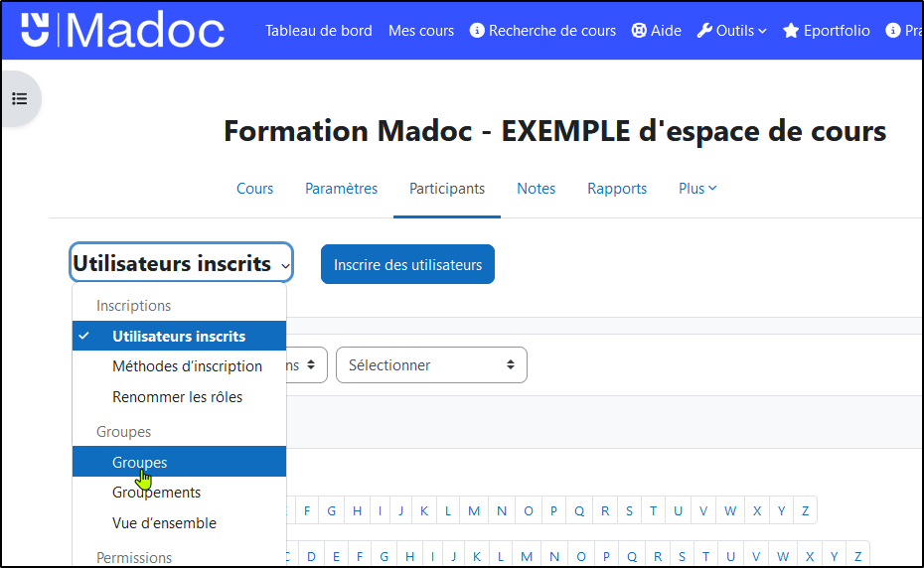Click letter H in the upper alphabet row
Screen dimensions: 924x568
[x=357, y=510]
